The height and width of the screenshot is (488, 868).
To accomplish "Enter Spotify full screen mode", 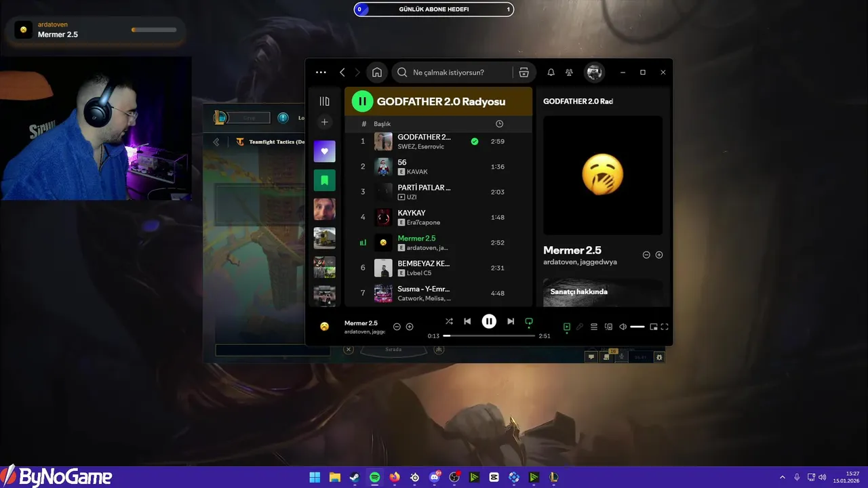I will 665,327.
